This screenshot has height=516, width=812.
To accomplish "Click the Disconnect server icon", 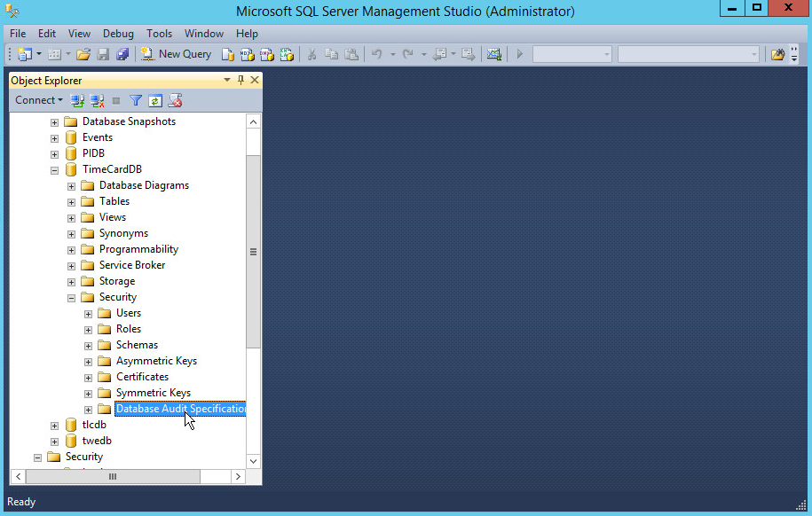I will [x=98, y=101].
